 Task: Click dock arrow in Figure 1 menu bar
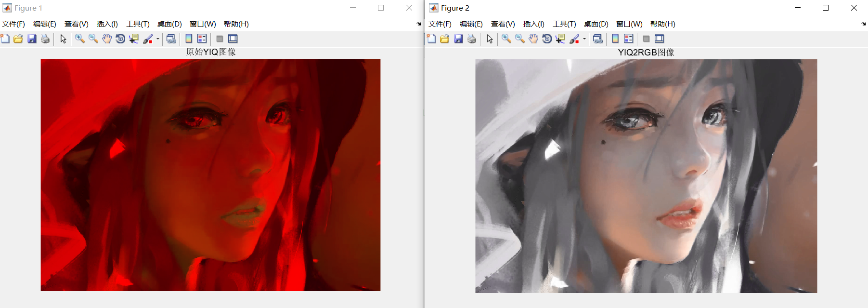[x=419, y=24]
